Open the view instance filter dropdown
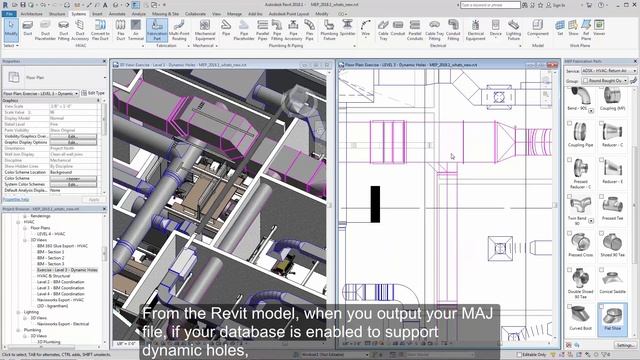Screen dimensions: 640x360 40,93
